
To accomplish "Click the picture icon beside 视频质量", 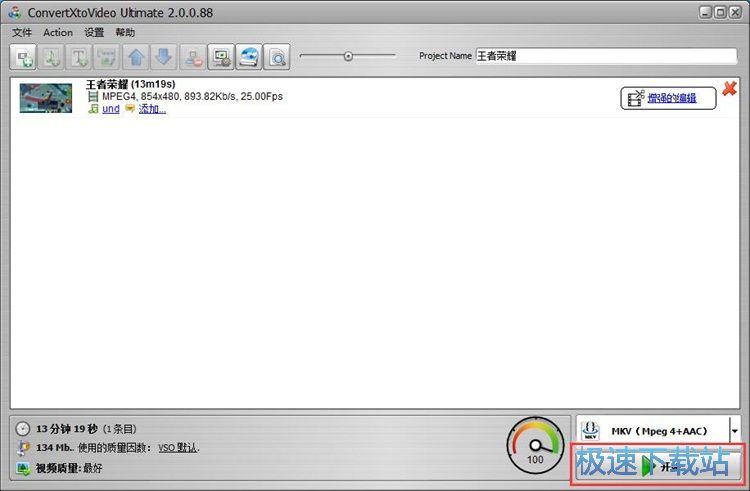I will point(23,468).
